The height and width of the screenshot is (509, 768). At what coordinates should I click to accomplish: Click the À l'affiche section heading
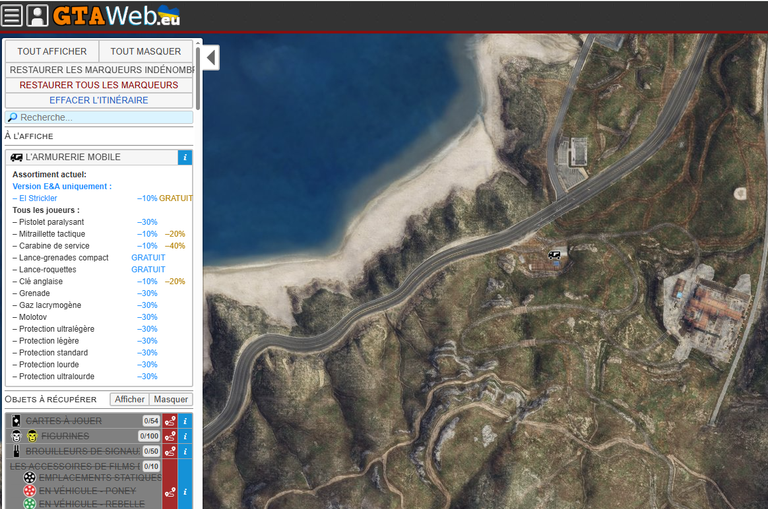[29, 136]
